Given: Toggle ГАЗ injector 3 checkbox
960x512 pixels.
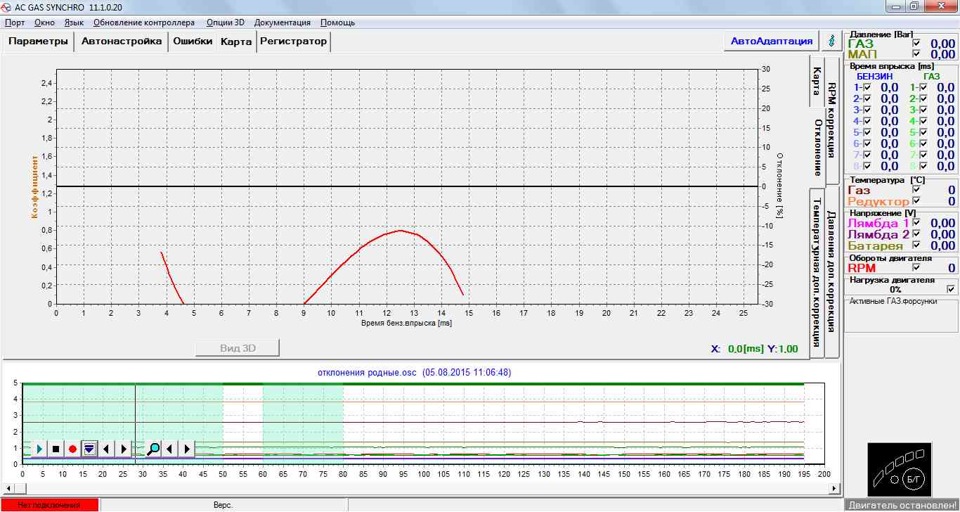Looking at the screenshot, I should (x=923, y=110).
